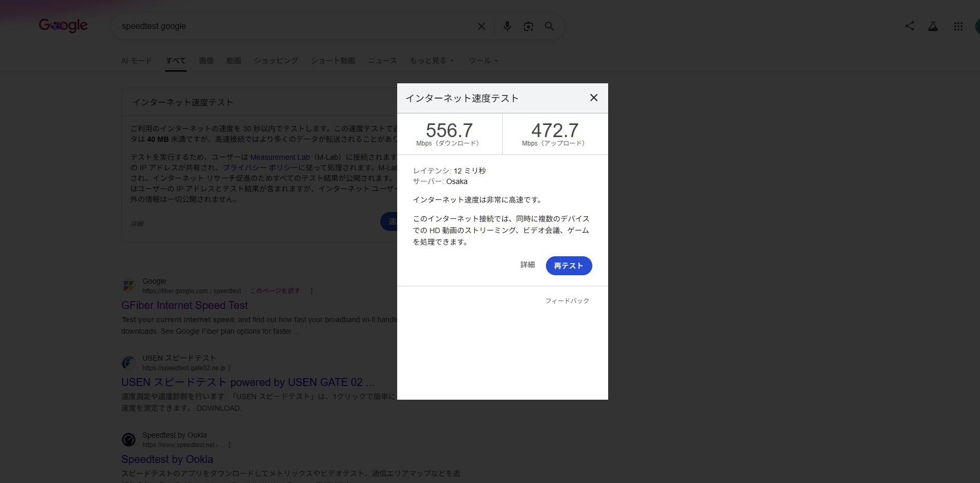The image size is (980, 483).
Task: Open ショッピング tab
Action: (x=276, y=61)
